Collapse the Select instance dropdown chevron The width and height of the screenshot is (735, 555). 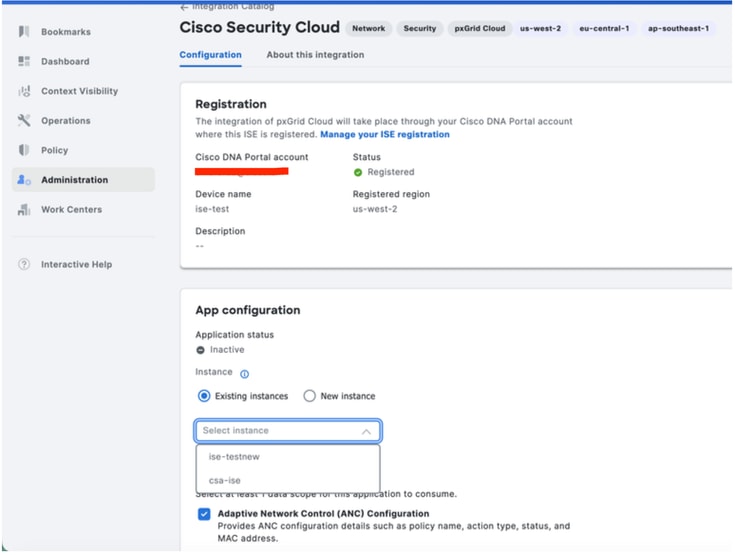[366, 432]
